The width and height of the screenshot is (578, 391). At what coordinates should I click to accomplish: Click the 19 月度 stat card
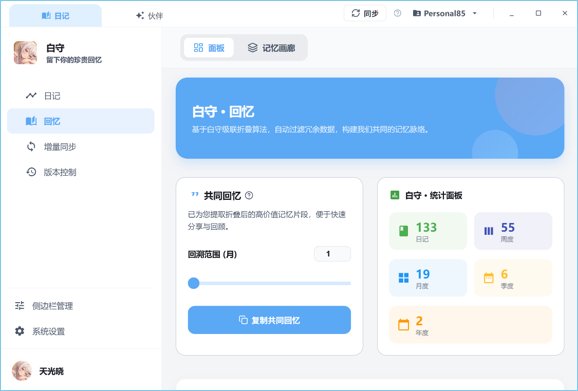428,278
